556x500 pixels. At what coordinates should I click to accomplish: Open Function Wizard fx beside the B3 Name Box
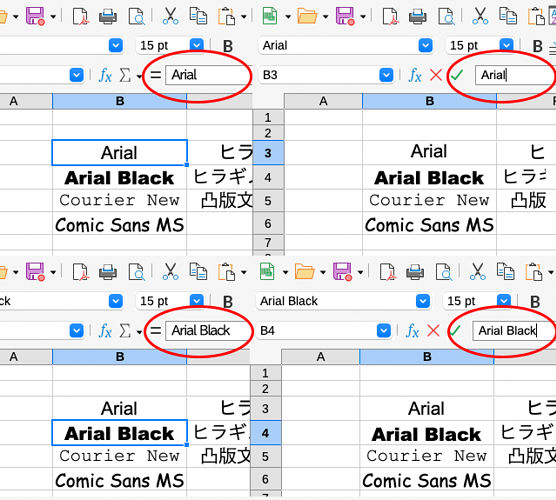(415, 75)
